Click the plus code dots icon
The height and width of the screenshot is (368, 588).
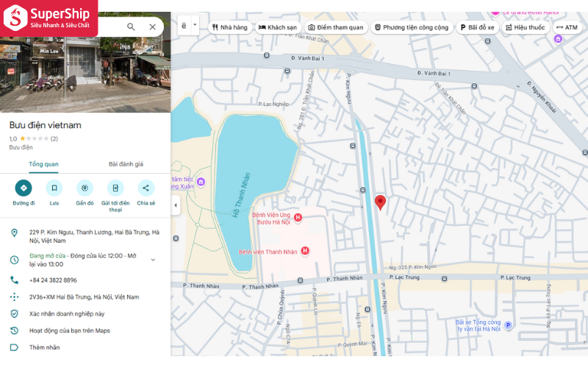14,297
